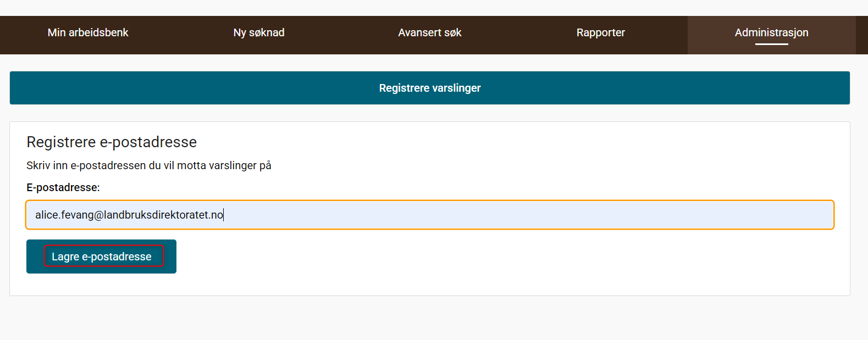Open the Rapporter tab
The width and height of the screenshot is (868, 340).
click(601, 33)
